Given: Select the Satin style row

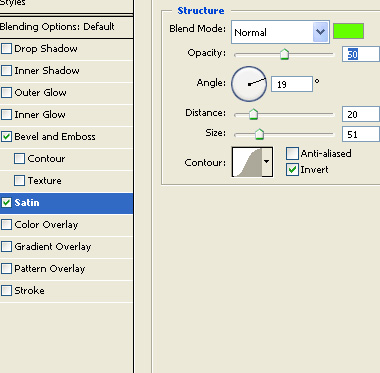Looking at the screenshot, I should coord(66,203).
